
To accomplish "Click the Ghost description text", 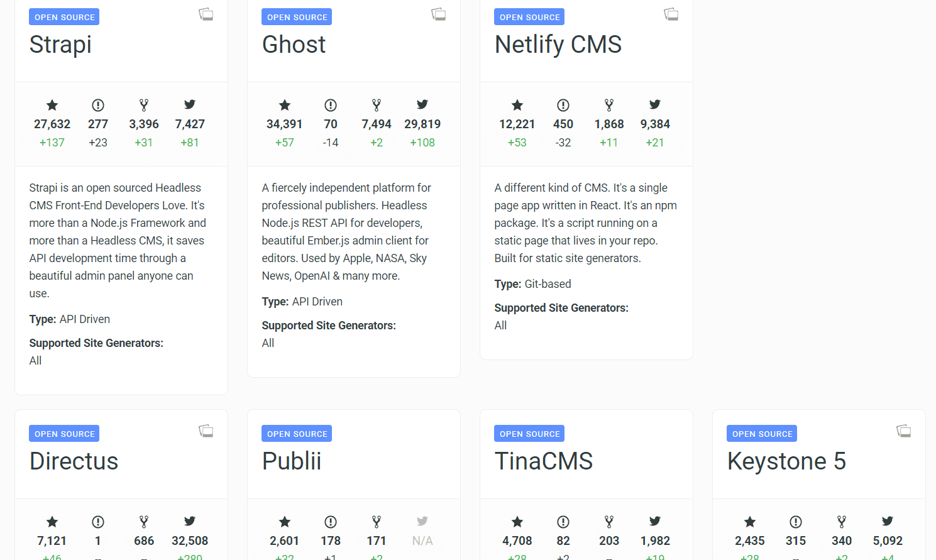I will pyautogui.click(x=346, y=231).
